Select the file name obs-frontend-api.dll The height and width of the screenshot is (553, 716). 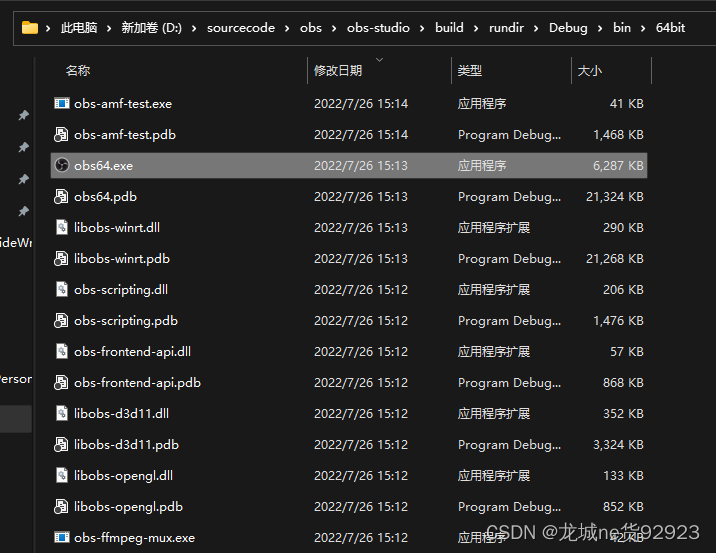click(x=132, y=352)
